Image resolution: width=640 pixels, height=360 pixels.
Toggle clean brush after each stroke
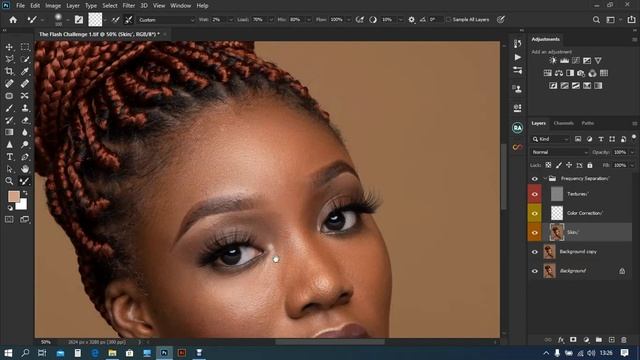click(129, 20)
